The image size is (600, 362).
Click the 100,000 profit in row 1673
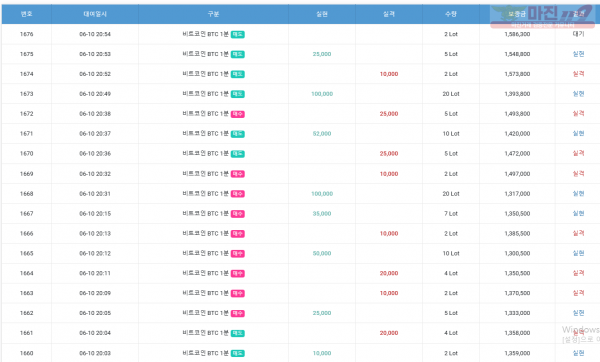(322, 94)
